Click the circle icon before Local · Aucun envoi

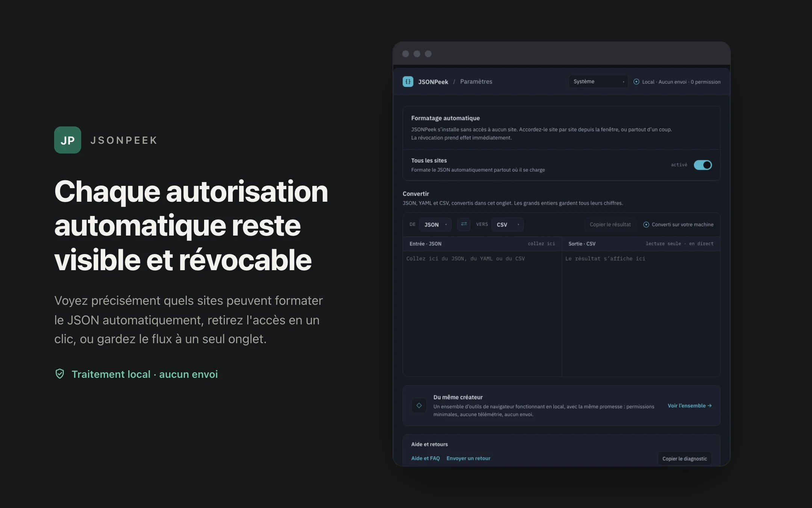[x=636, y=82]
